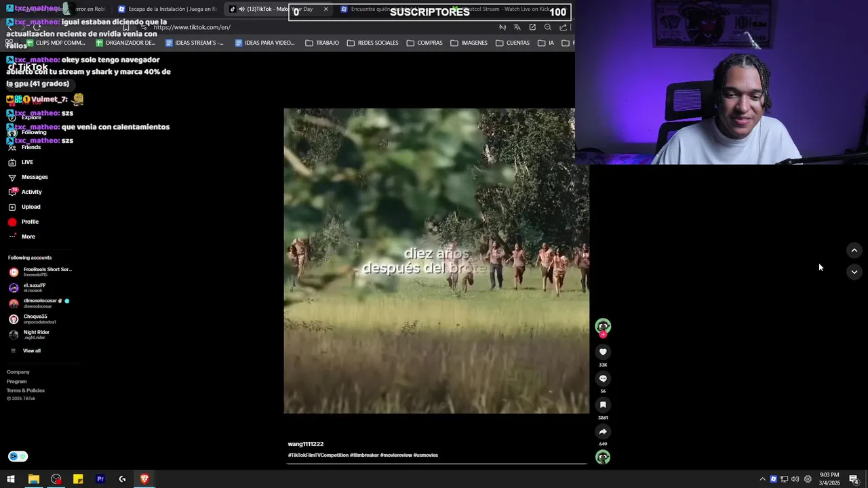Open the COMPRAS bookmarks folder

click(425, 43)
